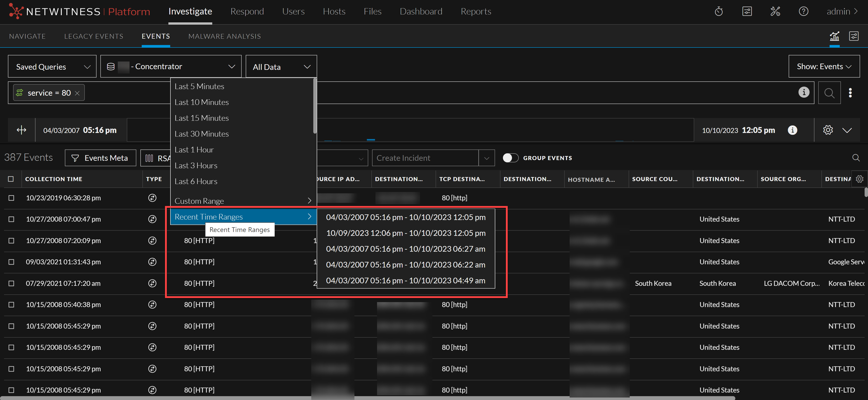This screenshot has height=400, width=868.
Task: Click the Events Meta button
Action: [x=100, y=158]
